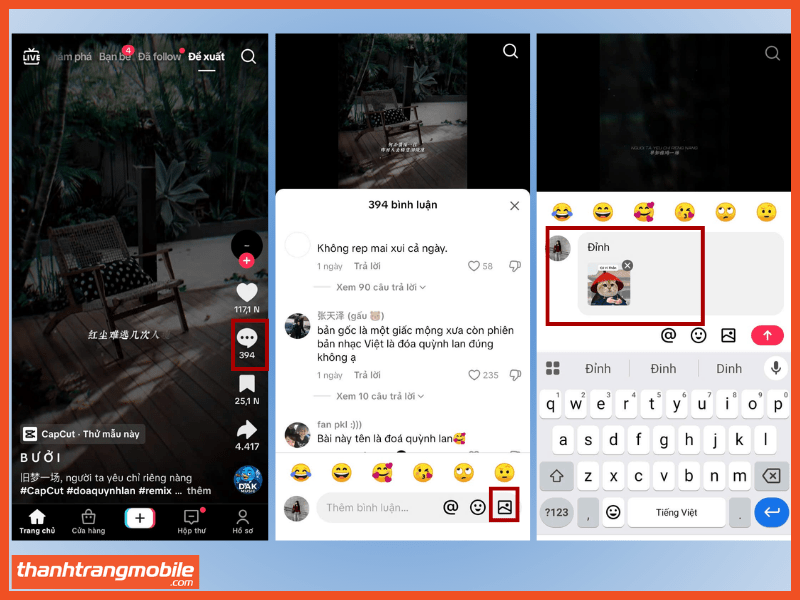800x600 pixels.
Task: Open the keyboard grid menu icon
Action: click(x=553, y=368)
